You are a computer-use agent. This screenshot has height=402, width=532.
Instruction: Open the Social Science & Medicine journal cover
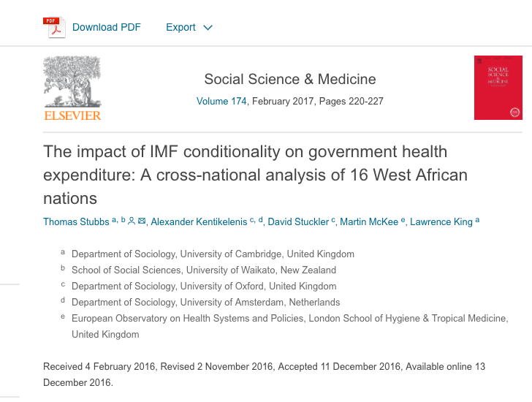(x=498, y=88)
